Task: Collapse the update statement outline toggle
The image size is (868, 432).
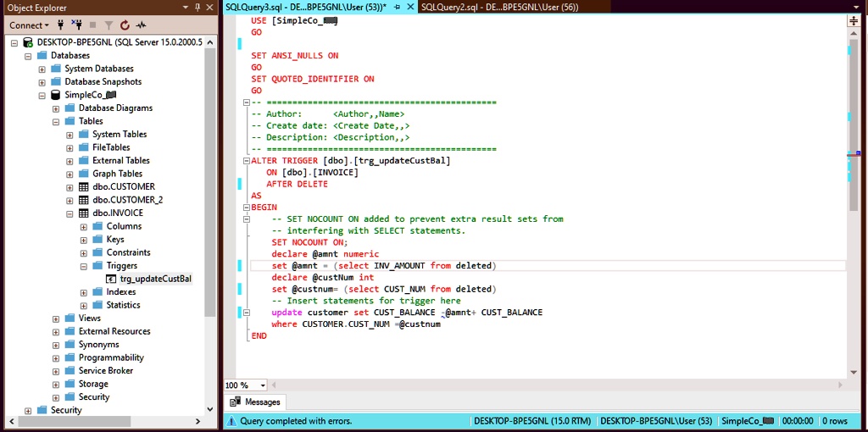Action: point(247,313)
